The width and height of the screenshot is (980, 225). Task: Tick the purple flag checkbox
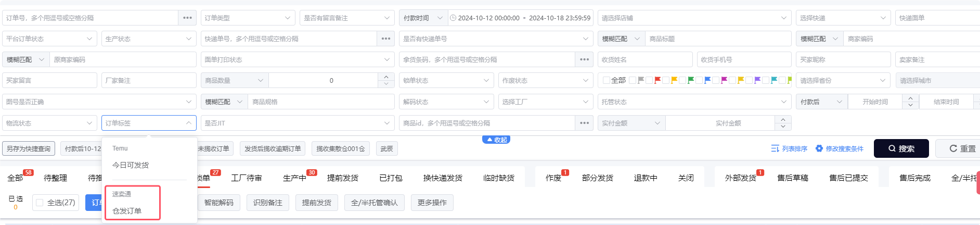coord(749,80)
